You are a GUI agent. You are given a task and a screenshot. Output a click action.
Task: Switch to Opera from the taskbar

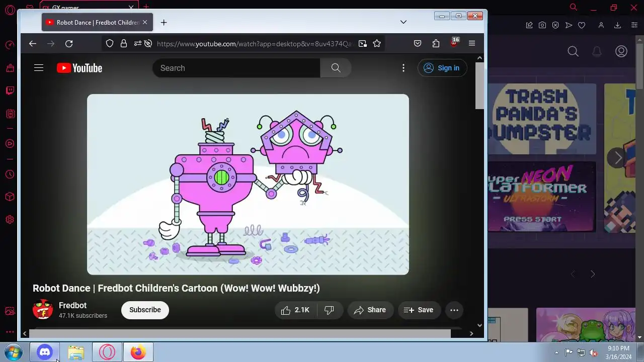[x=107, y=352]
